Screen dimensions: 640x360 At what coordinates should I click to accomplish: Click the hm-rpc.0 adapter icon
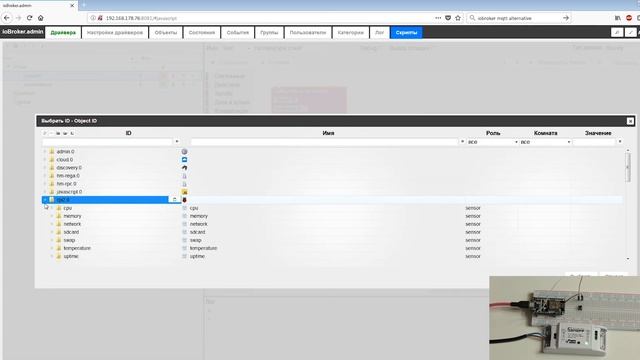pyautogui.click(x=184, y=184)
